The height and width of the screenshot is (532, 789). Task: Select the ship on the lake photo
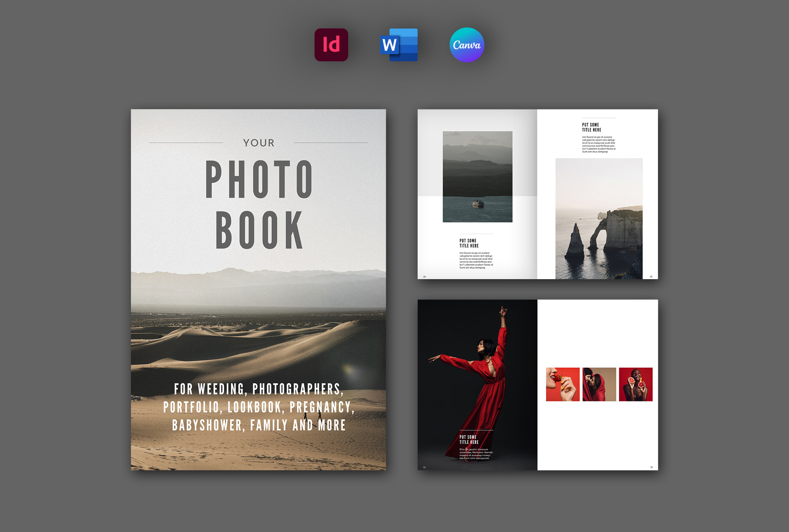click(477, 177)
